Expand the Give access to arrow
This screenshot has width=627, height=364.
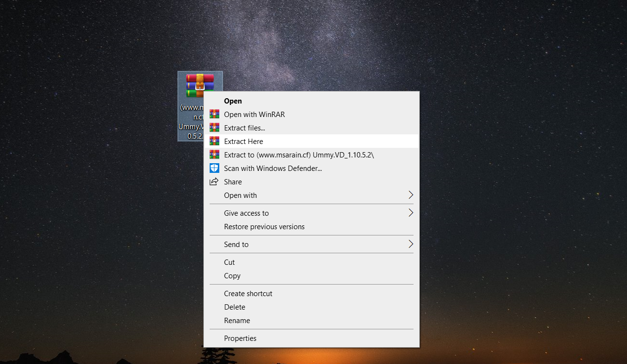411,213
